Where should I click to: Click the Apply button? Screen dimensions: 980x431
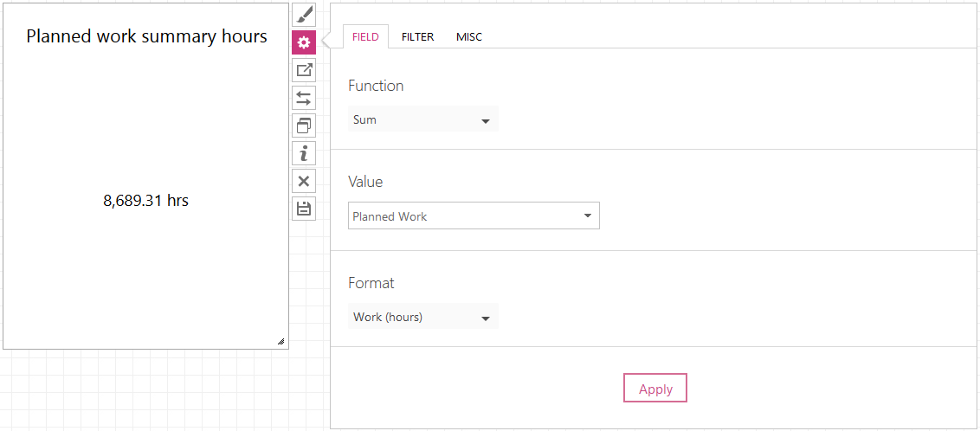tap(655, 388)
